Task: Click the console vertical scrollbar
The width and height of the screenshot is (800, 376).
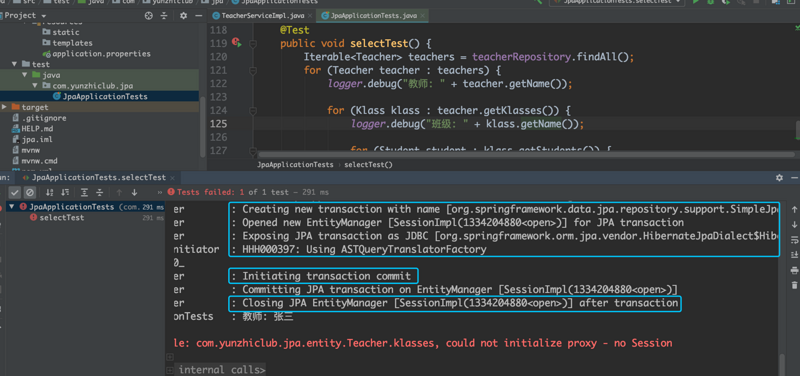Action: [x=783, y=365]
